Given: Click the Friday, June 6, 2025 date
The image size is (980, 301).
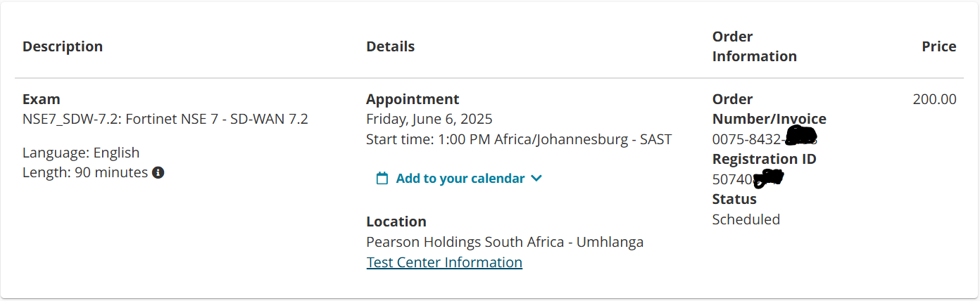Looking at the screenshot, I should [x=429, y=119].
